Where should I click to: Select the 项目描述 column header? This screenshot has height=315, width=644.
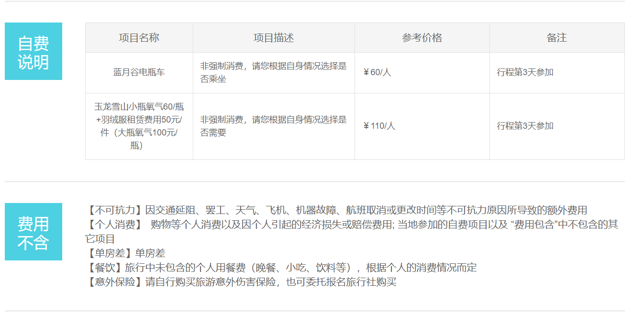pos(274,38)
